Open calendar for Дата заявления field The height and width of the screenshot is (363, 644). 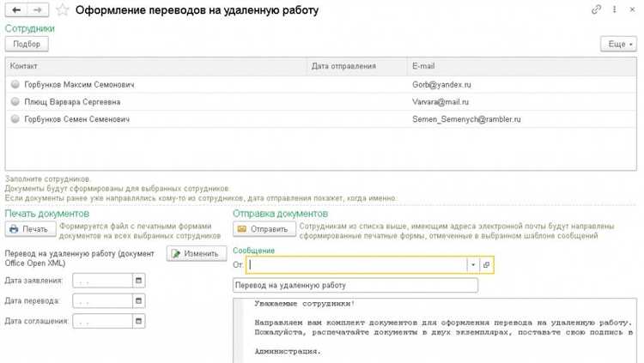[x=138, y=281]
